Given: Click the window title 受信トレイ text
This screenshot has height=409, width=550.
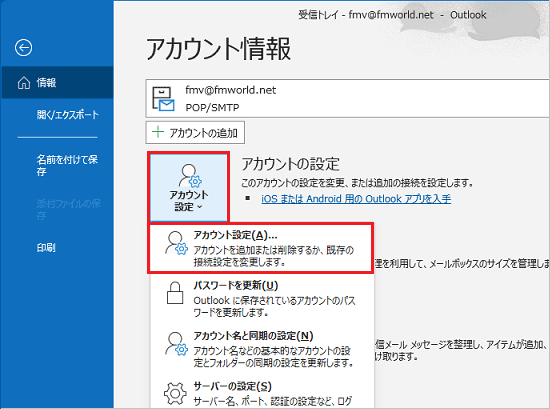Looking at the screenshot, I should [318, 15].
